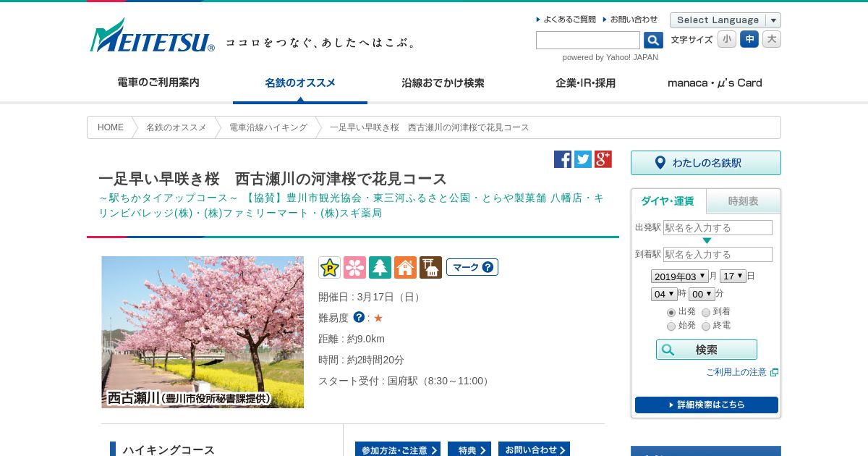Click 参加方法・ご注意 button
868x456 pixels.
[x=398, y=449]
